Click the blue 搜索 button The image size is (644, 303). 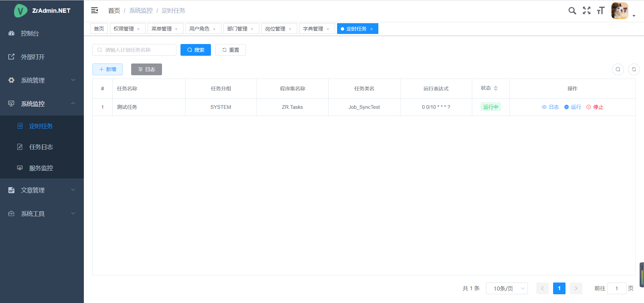pos(196,50)
